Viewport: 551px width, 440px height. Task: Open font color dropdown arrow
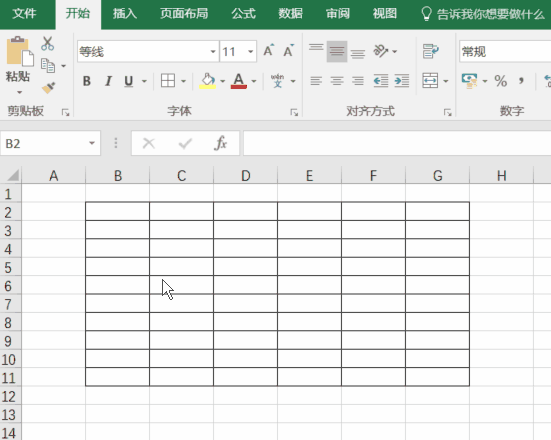pos(254,81)
